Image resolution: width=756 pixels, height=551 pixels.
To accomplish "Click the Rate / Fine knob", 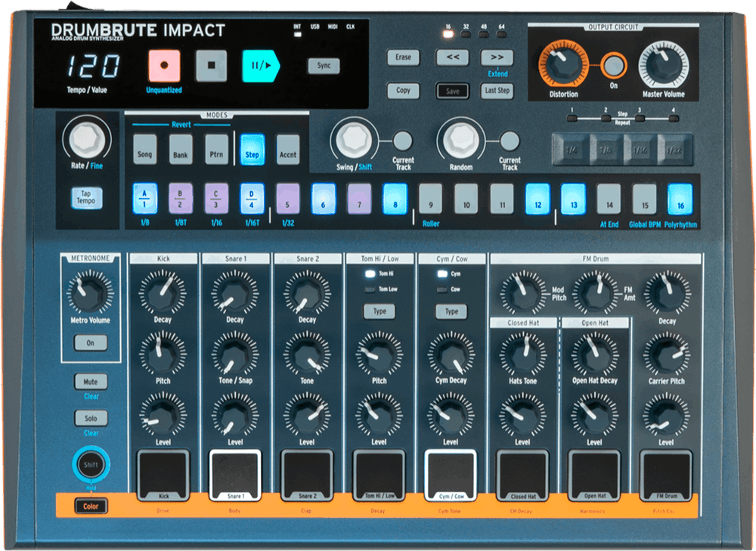I will (87, 139).
